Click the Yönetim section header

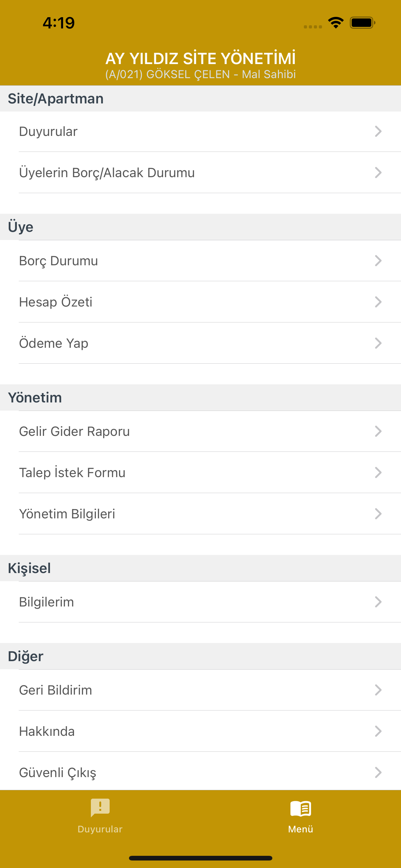[x=200, y=398]
